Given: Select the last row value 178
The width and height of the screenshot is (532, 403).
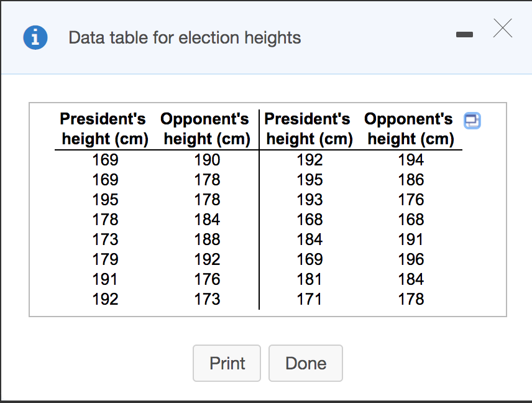Looking at the screenshot, I should tap(411, 299).
